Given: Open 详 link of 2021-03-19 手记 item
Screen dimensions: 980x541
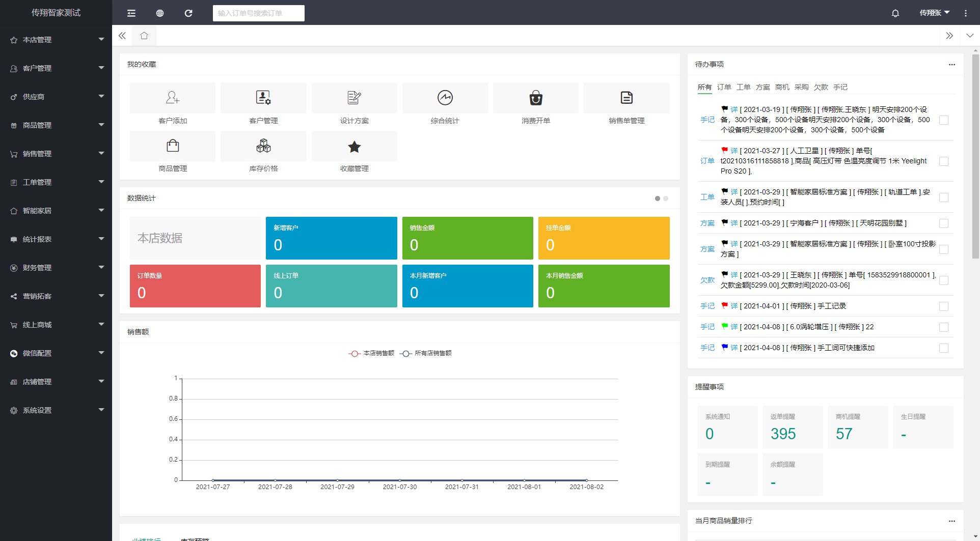Looking at the screenshot, I should pos(734,109).
